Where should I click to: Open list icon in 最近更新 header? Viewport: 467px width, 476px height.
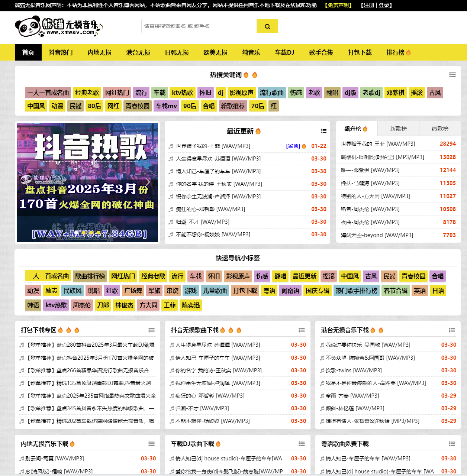point(324,131)
